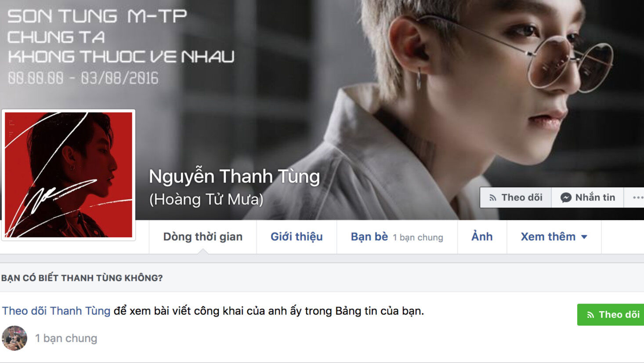Click 1 bạn chung count in Bạn bè tab
Screen dimensions: 644x363
pyautogui.click(x=418, y=237)
